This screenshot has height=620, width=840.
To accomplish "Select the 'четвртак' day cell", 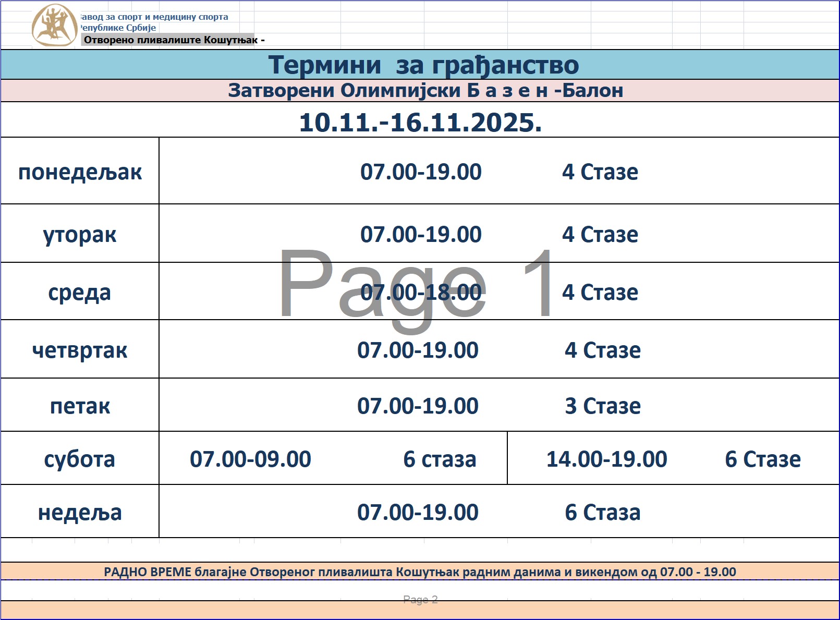I will (80, 350).
